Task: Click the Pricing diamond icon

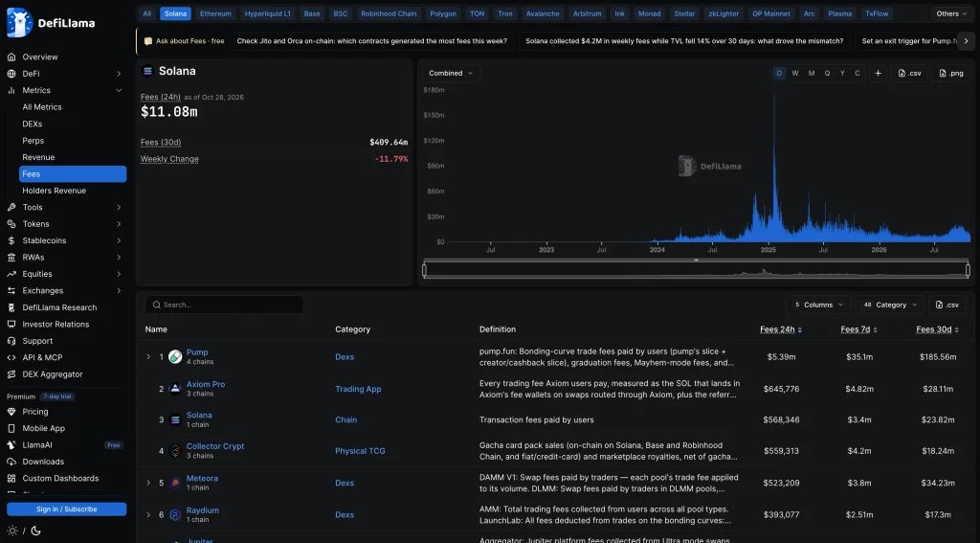Action: [11, 412]
